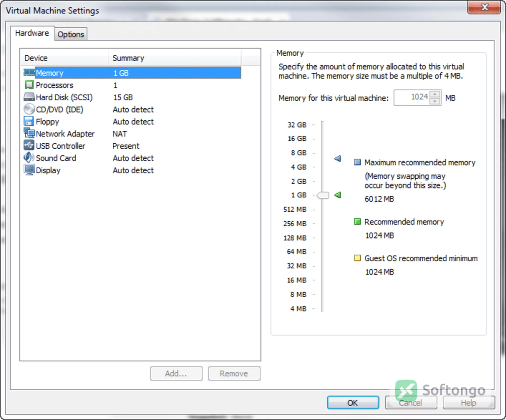Switch to the Options tab
This screenshot has width=506, height=420.
71,34
